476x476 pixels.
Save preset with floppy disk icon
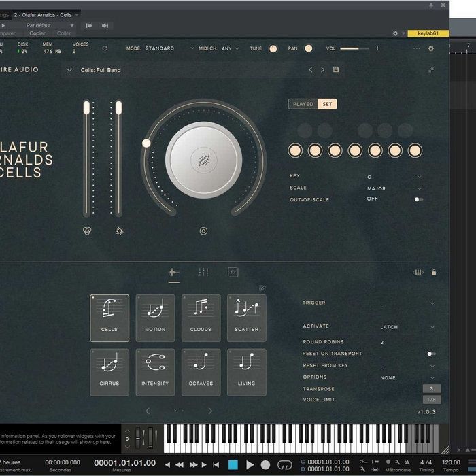click(x=336, y=69)
